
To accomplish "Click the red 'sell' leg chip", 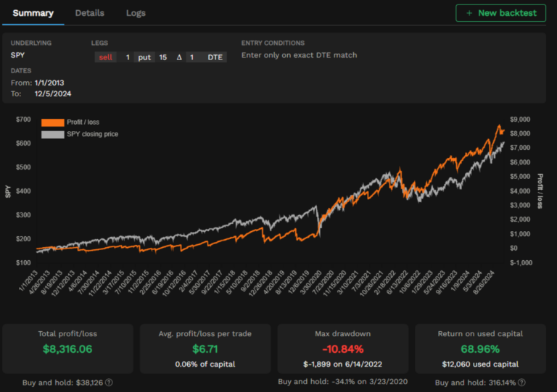I will coord(105,57).
